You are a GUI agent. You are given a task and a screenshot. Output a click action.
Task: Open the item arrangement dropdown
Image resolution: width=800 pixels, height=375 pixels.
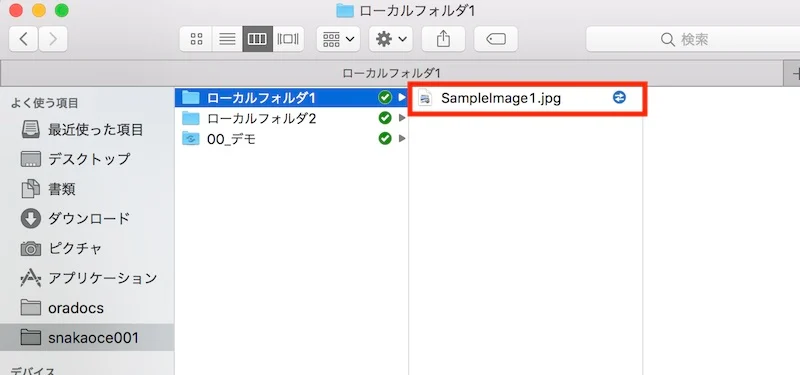pos(338,39)
